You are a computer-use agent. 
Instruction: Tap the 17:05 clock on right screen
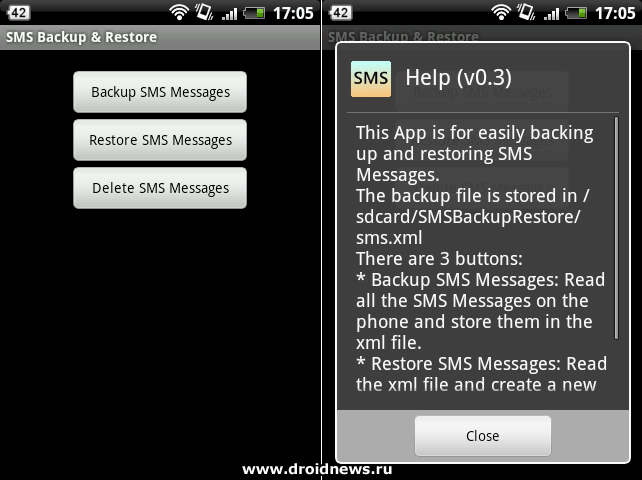pos(615,13)
